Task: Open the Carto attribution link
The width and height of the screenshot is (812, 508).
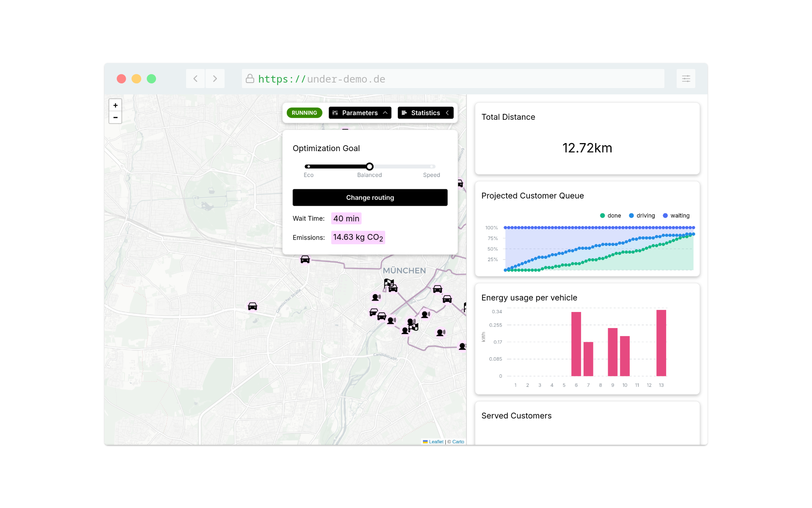Action: (x=458, y=442)
